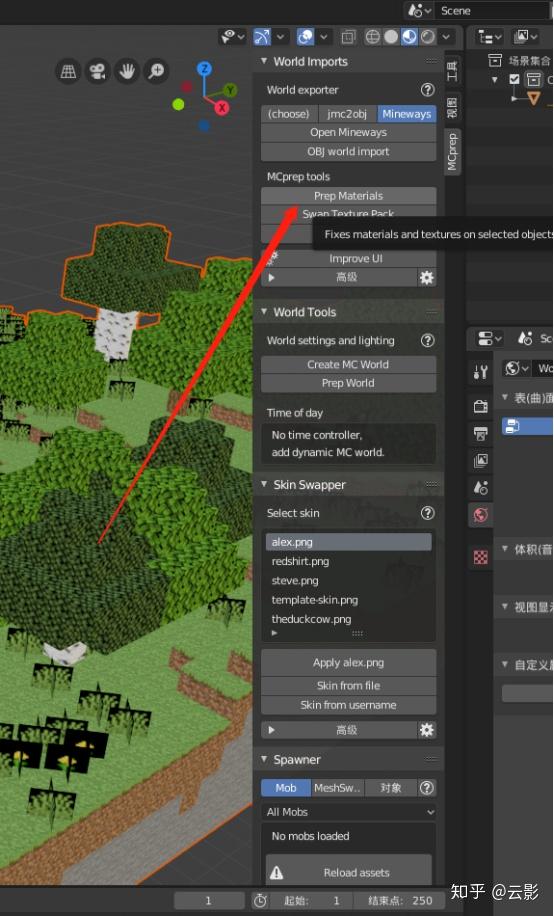The height and width of the screenshot is (916, 554).
Task: Select redshirt.png in skin list
Action: [x=348, y=561]
